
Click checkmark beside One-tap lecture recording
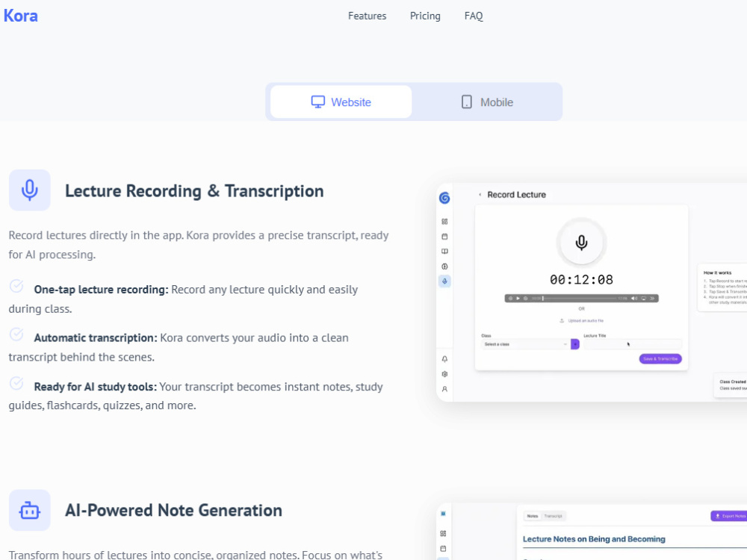tap(16, 286)
